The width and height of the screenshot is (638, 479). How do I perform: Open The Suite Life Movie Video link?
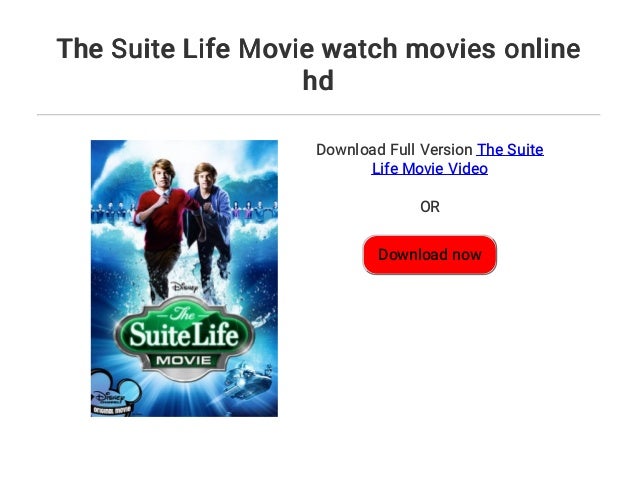[458, 159]
